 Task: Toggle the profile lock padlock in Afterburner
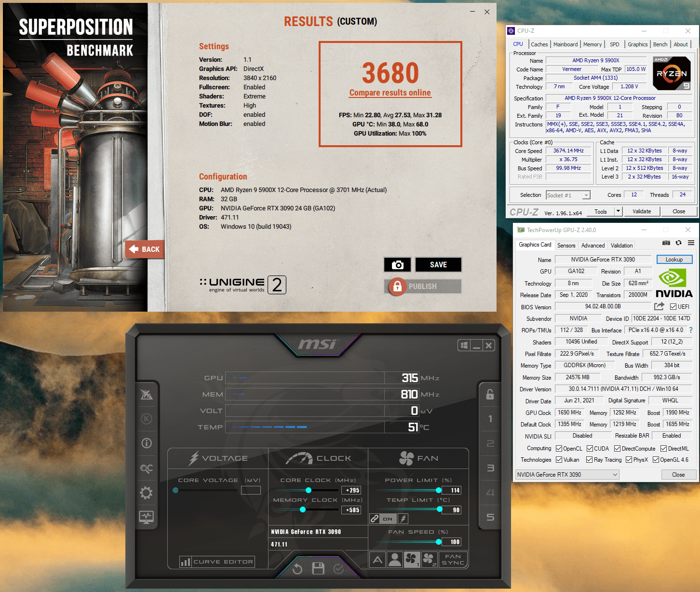[490, 394]
